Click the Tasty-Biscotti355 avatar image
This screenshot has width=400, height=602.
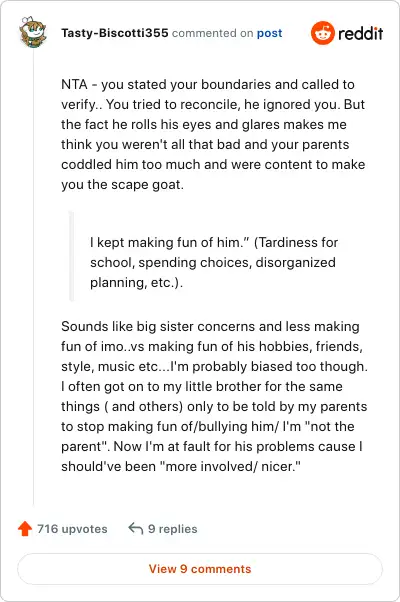click(33, 33)
